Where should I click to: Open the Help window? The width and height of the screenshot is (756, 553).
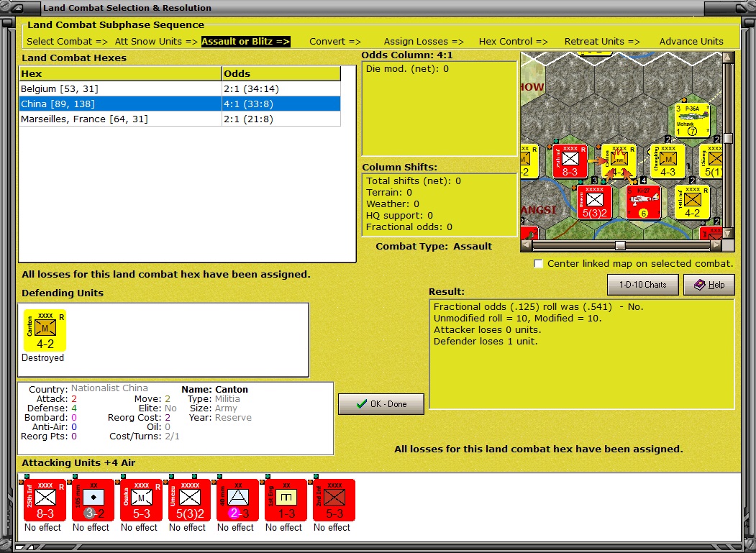pyautogui.click(x=709, y=285)
